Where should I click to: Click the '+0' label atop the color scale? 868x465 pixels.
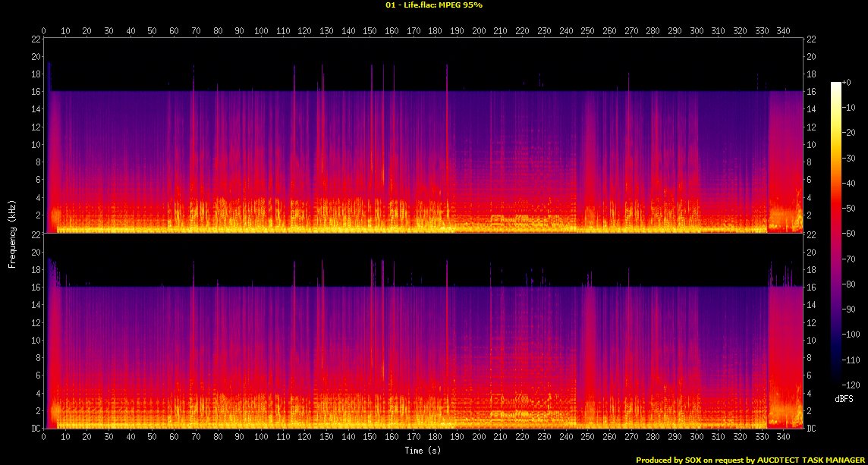(x=847, y=82)
